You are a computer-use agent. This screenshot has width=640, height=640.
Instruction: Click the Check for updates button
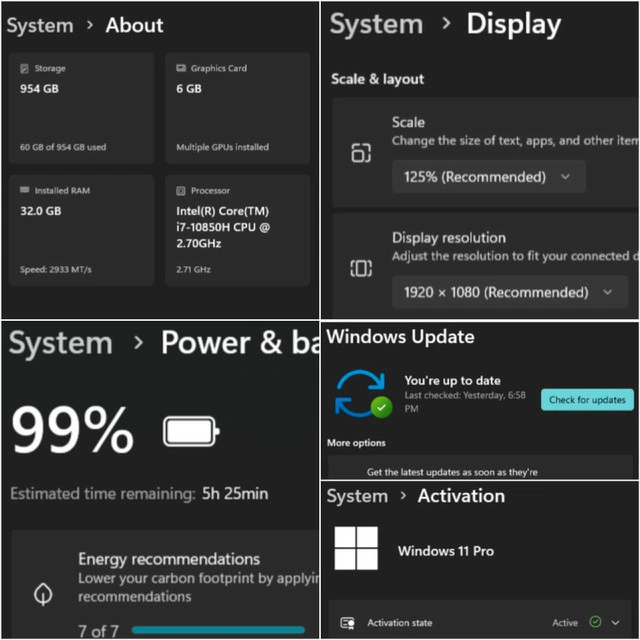coord(587,400)
